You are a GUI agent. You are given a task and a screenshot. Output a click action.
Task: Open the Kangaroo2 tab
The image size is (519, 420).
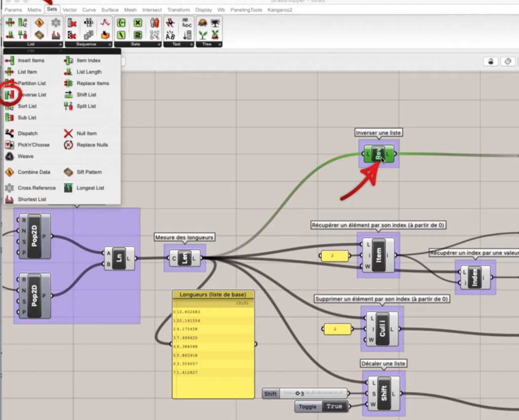[x=280, y=10]
